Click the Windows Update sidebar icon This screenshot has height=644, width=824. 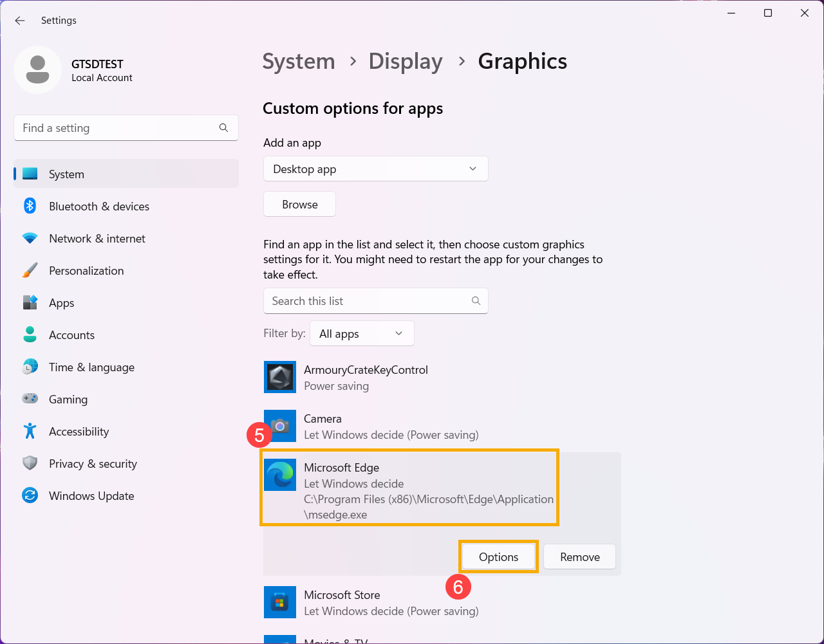click(x=30, y=496)
